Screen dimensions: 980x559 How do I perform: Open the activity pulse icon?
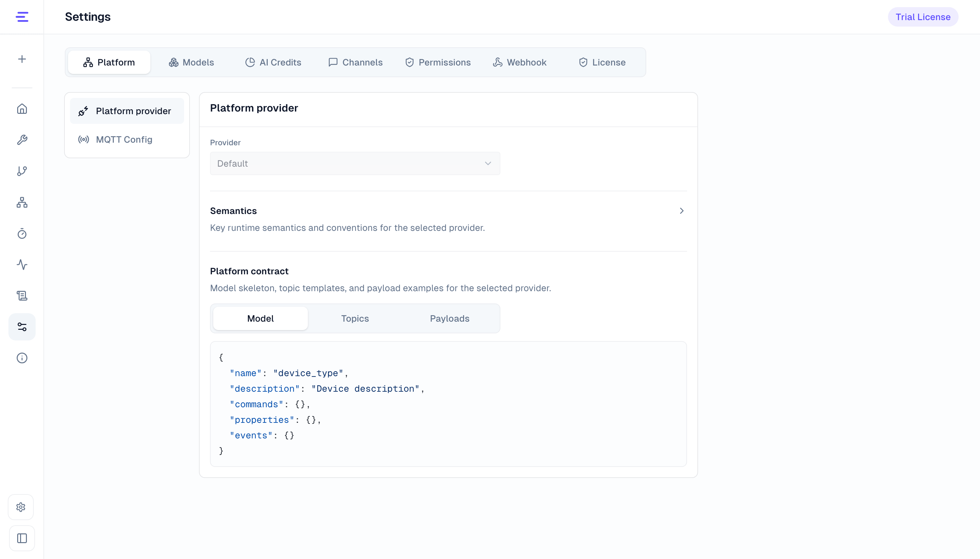point(22,265)
